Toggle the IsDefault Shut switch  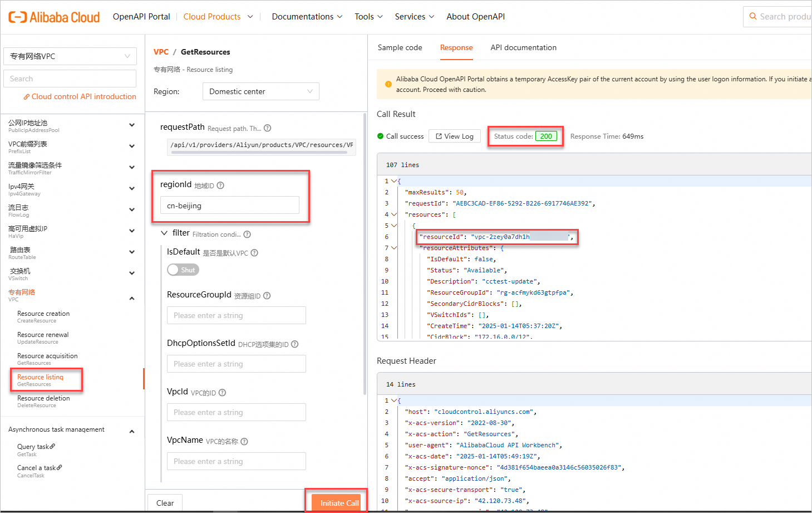click(183, 270)
